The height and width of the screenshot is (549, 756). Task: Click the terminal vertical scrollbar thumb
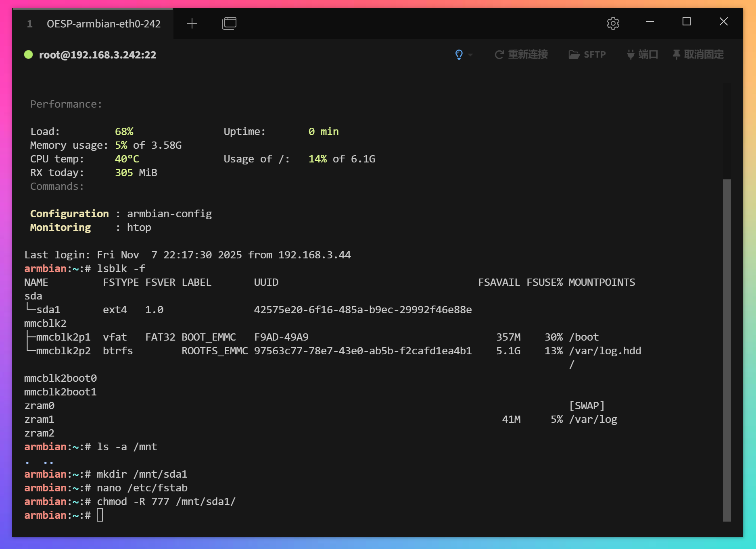pos(727,350)
